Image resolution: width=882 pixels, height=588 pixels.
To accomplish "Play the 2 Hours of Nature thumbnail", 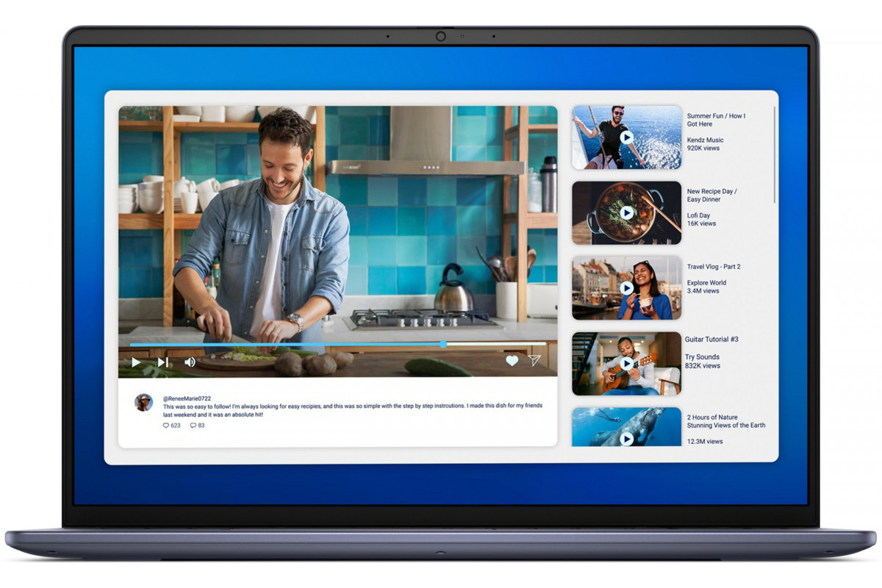I will [626, 438].
